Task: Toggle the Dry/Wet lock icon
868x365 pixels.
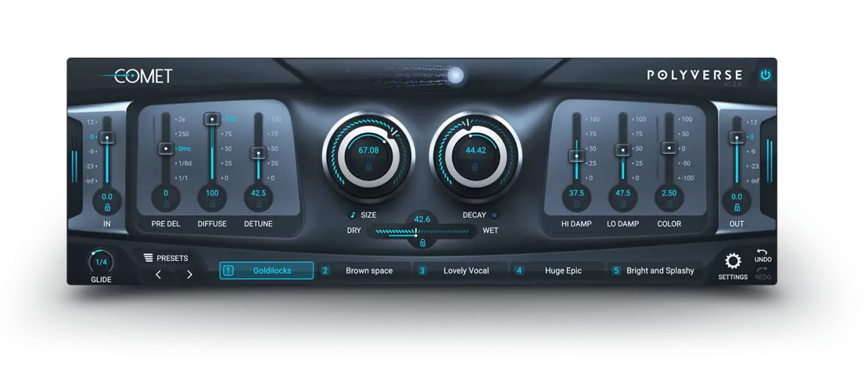Action: (x=422, y=243)
